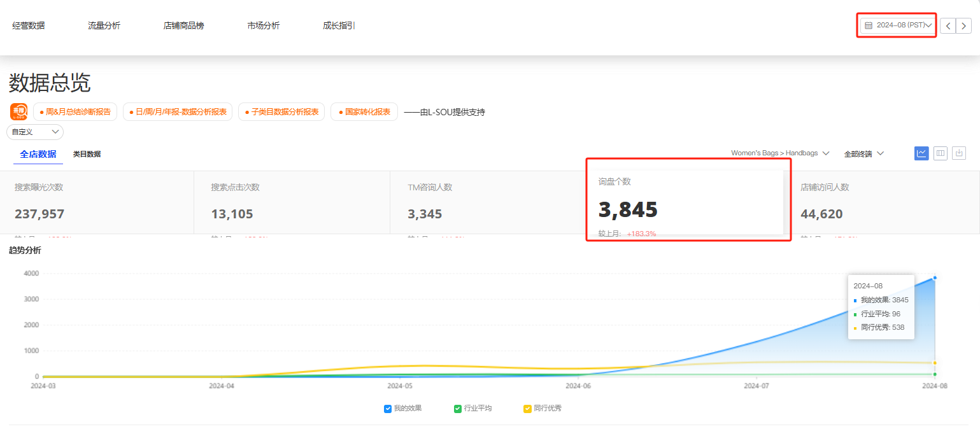Screen dimensions: 980x429
Task: Open the 2024-08 (PST) date dropdown
Action: pyautogui.click(x=898, y=25)
